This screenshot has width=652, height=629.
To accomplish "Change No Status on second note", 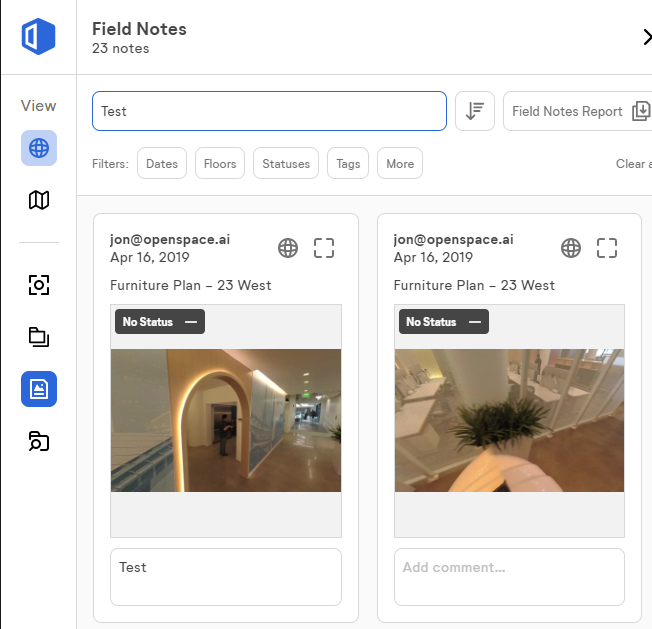I will 444,321.
